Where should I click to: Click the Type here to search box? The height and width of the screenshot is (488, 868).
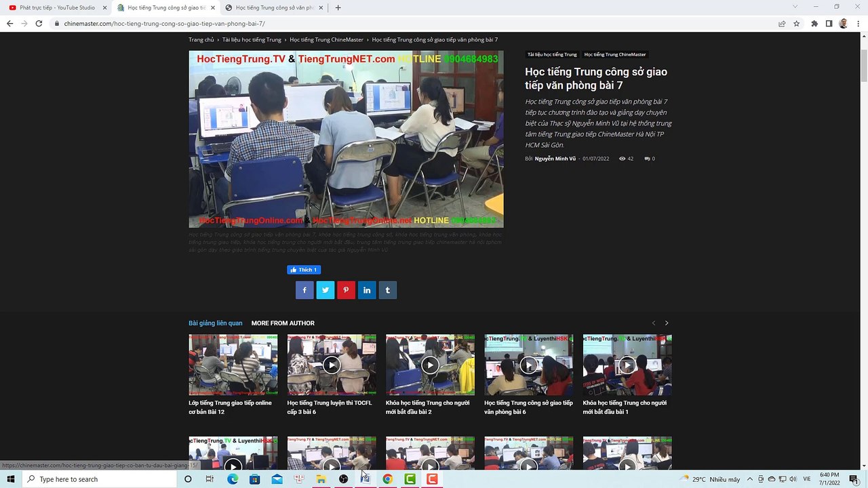[99, 479]
